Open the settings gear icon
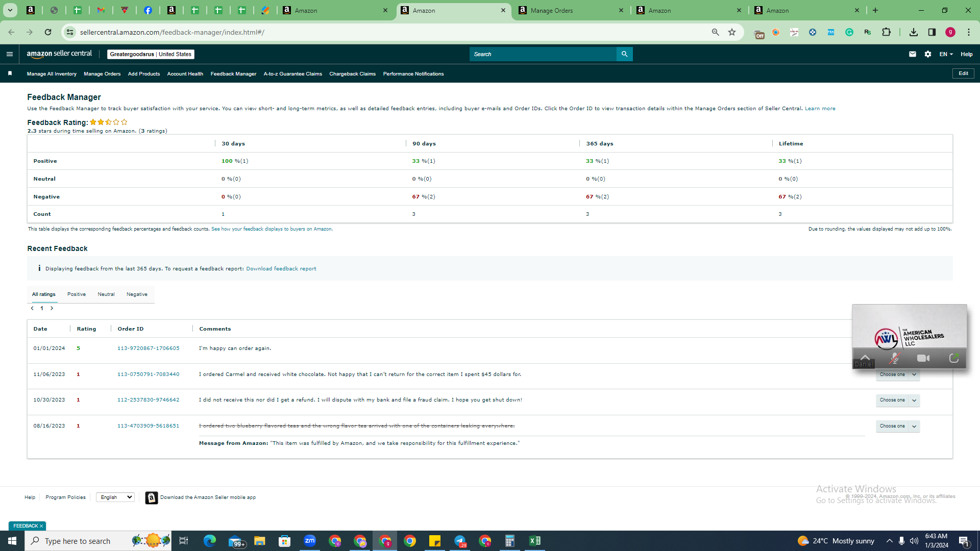The width and height of the screenshot is (980, 551). (x=928, y=54)
